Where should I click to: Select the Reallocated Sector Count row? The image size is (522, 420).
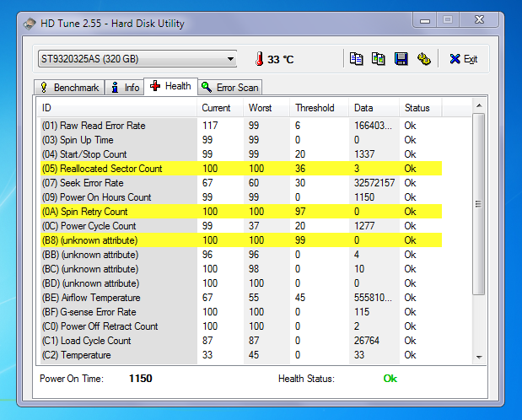tap(241, 169)
